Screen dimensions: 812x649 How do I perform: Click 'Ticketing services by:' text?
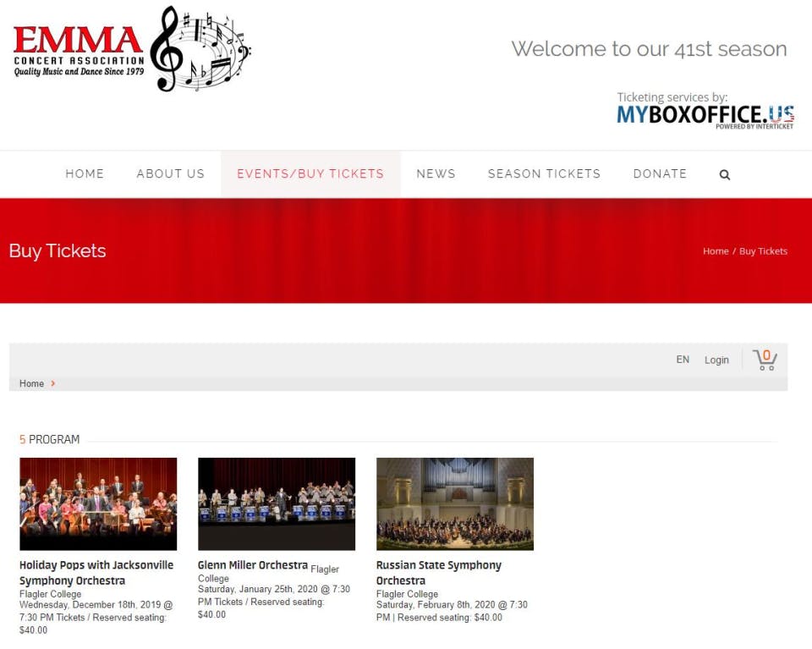[x=672, y=97]
